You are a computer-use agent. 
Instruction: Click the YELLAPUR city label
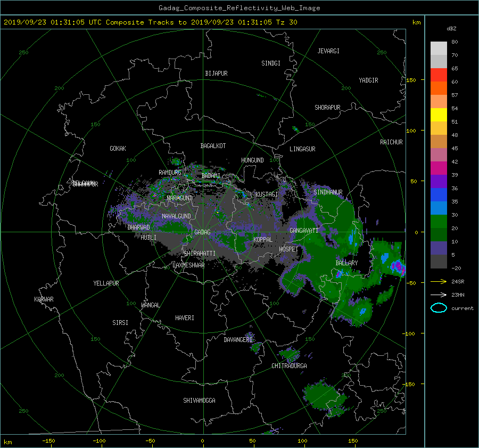(x=106, y=283)
